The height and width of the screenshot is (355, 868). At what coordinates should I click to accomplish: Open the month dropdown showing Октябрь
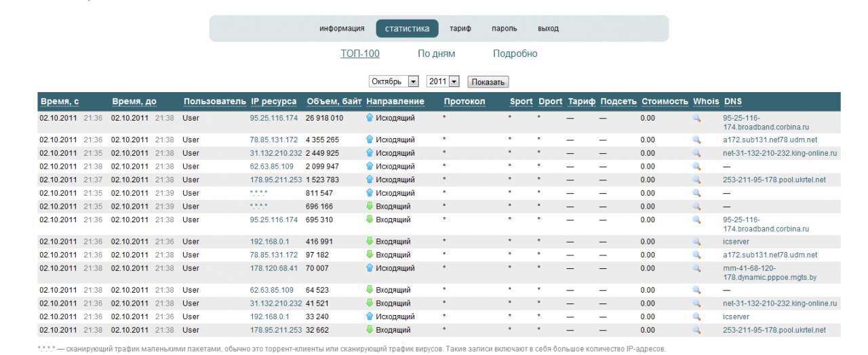(x=394, y=81)
